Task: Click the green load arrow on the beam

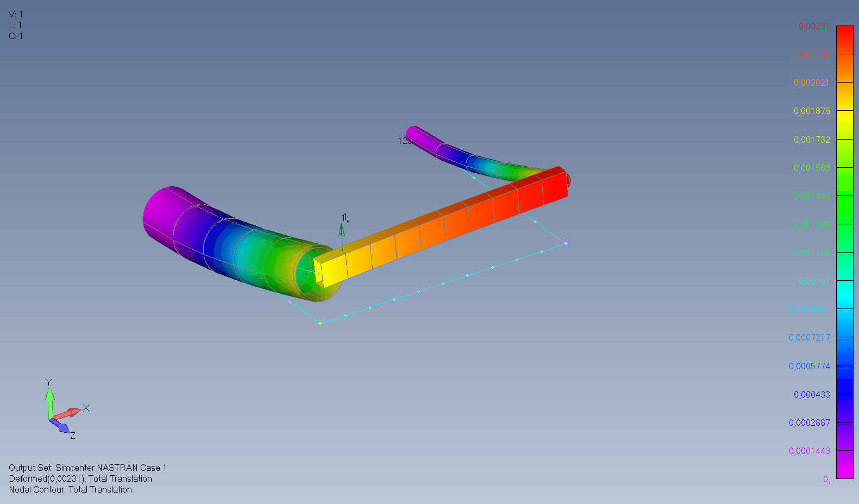Action: (342, 236)
